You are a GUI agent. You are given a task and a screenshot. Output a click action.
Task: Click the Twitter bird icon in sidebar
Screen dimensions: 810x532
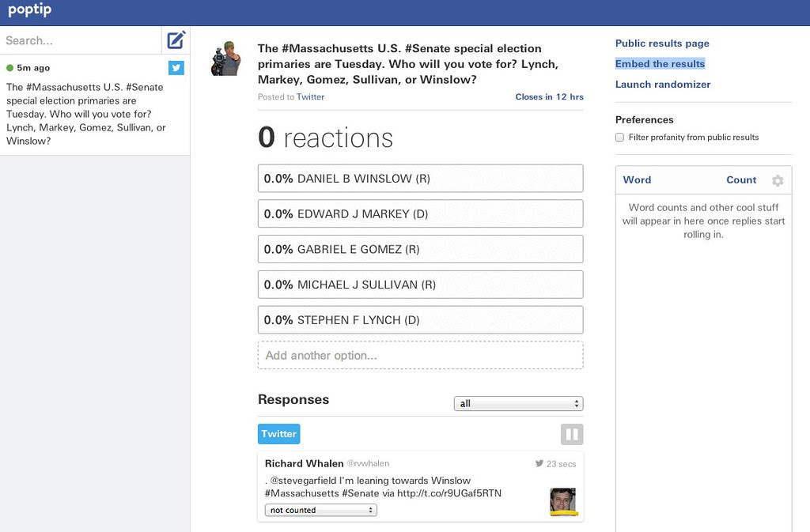(176, 68)
